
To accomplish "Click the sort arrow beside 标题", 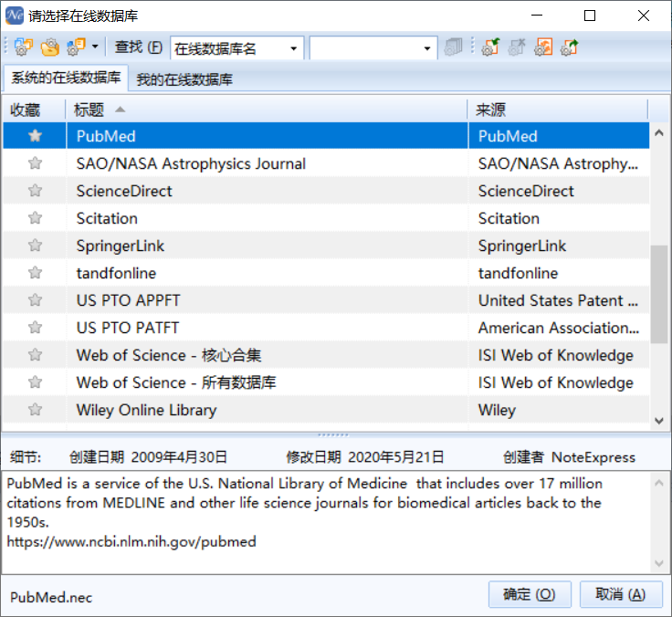I will (x=121, y=110).
